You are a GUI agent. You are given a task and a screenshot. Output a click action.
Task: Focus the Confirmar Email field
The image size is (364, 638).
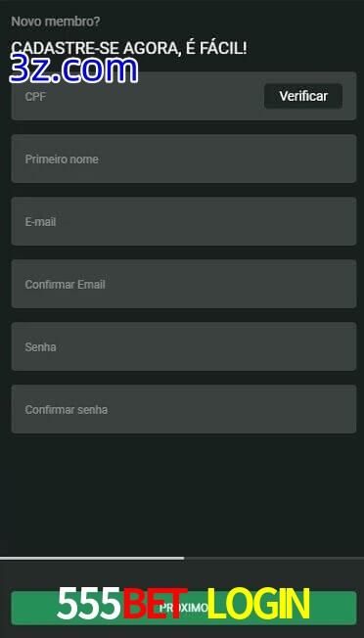click(x=184, y=284)
